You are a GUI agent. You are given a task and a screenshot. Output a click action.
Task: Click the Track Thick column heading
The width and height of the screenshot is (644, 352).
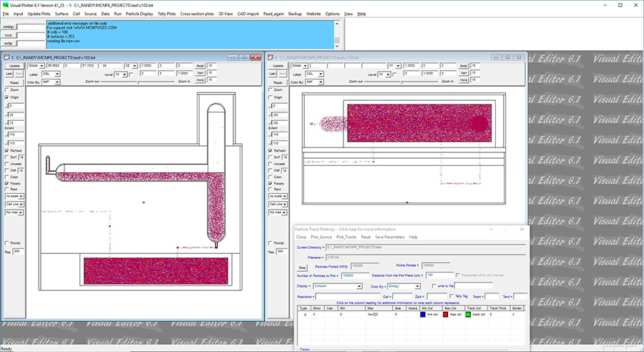[499, 308]
